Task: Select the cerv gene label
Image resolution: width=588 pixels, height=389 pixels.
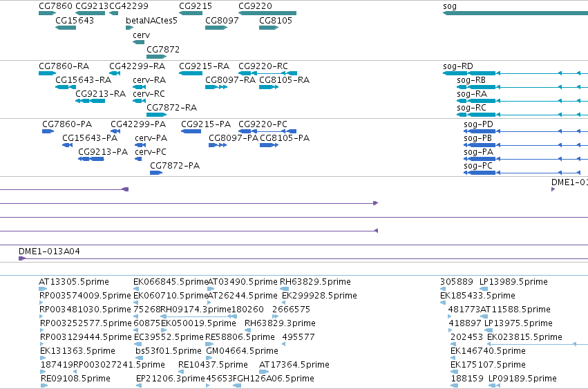Action: 142,35
